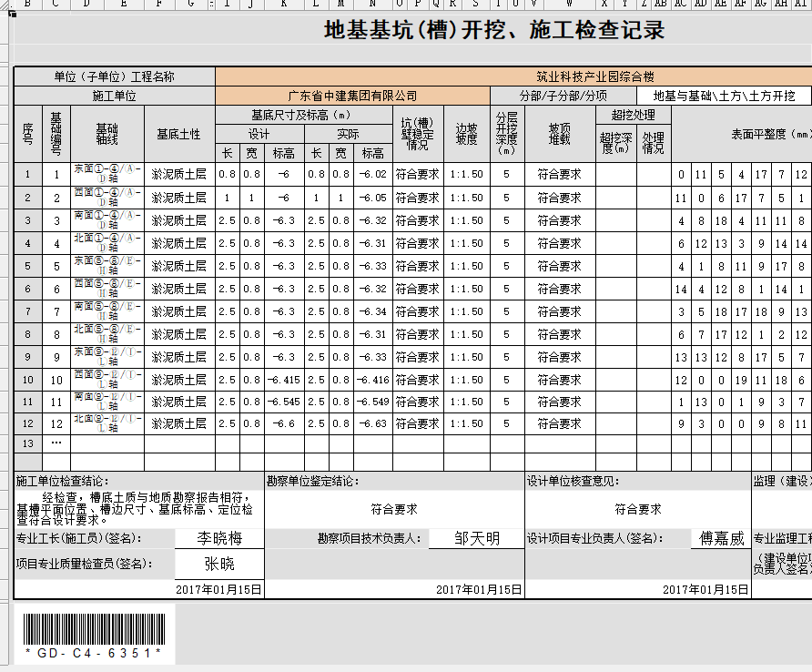
Task: Click the date under 张晓 signature
Action: [x=218, y=590]
